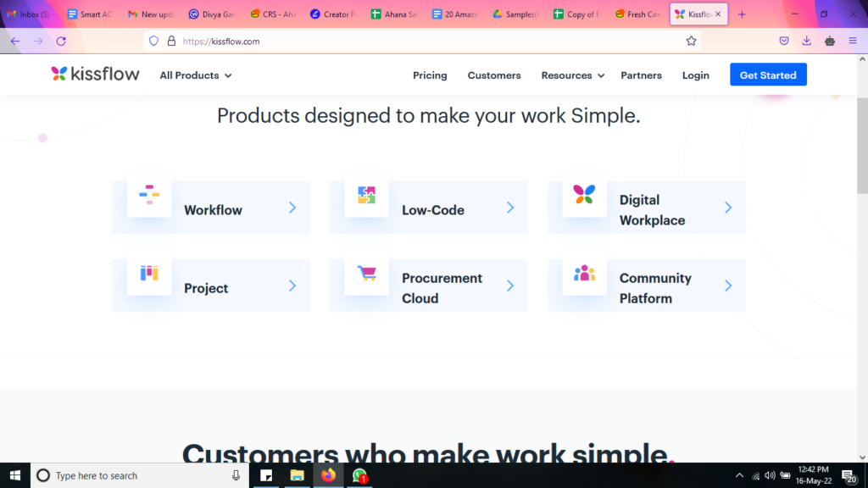The image size is (868, 488).
Task: Click the extension icon in the browser toolbar
Action: pyautogui.click(x=829, y=41)
